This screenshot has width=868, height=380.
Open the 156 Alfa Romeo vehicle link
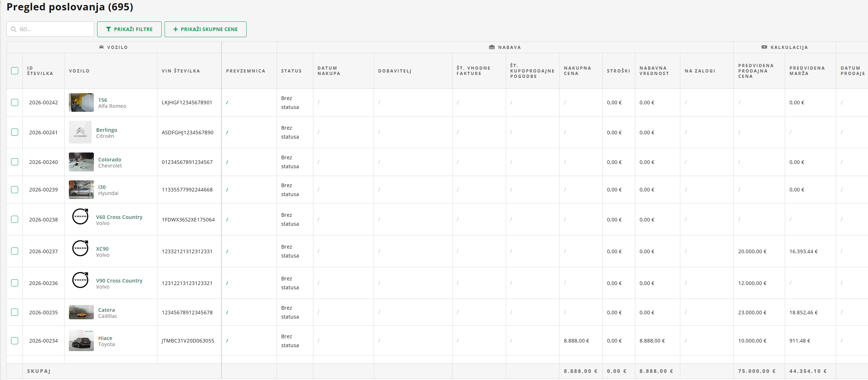point(103,100)
